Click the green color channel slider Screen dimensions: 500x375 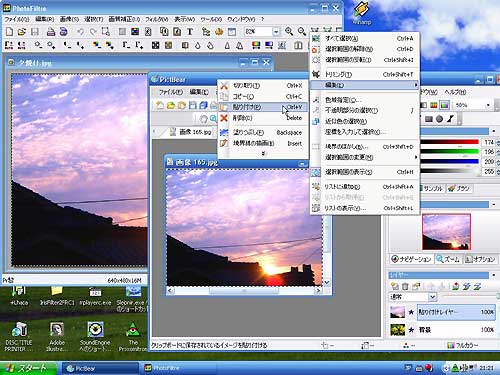click(x=449, y=152)
